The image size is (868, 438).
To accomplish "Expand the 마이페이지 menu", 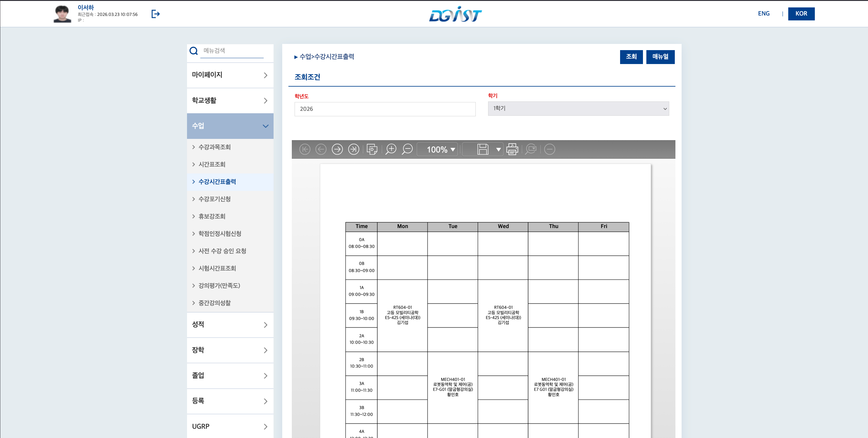I will (x=230, y=75).
